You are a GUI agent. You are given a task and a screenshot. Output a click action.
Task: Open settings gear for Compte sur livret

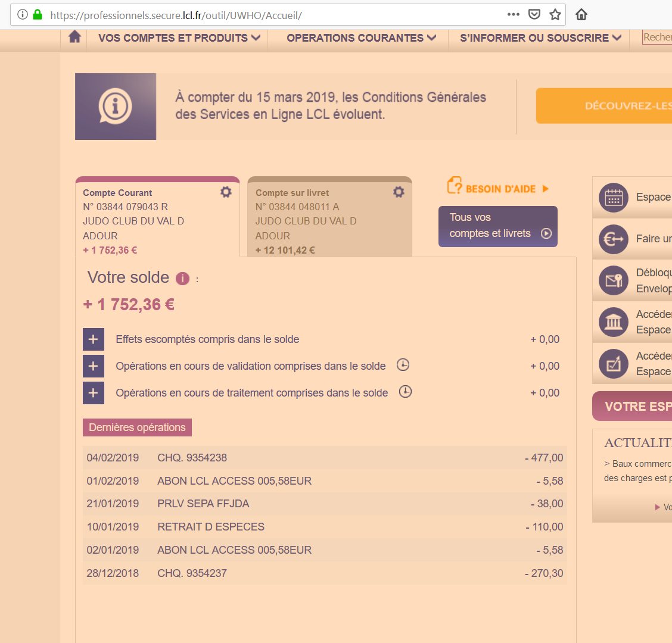(399, 192)
